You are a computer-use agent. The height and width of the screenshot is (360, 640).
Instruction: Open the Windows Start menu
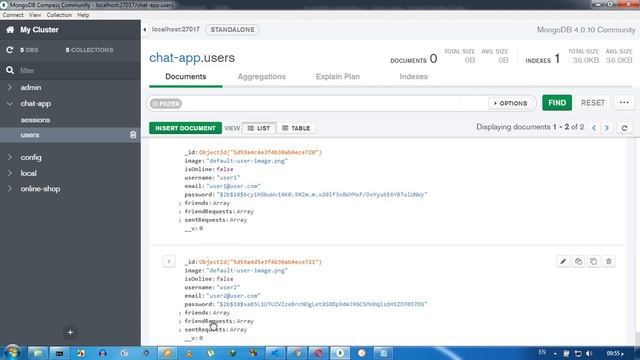(x=12, y=353)
